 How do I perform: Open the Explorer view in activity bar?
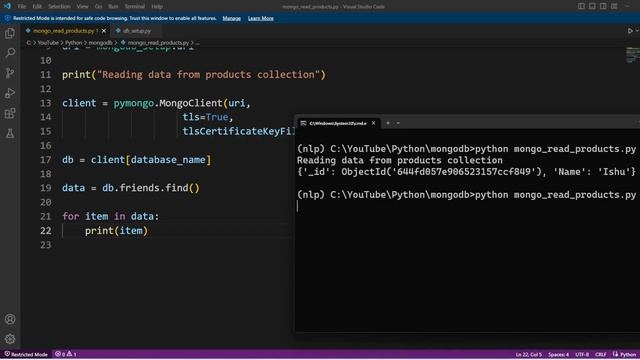[10, 33]
